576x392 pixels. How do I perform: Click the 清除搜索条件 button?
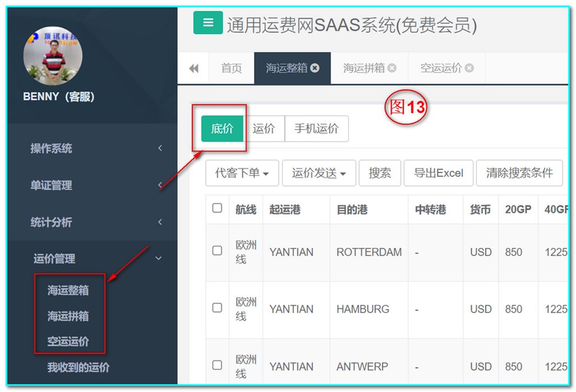pos(519,173)
